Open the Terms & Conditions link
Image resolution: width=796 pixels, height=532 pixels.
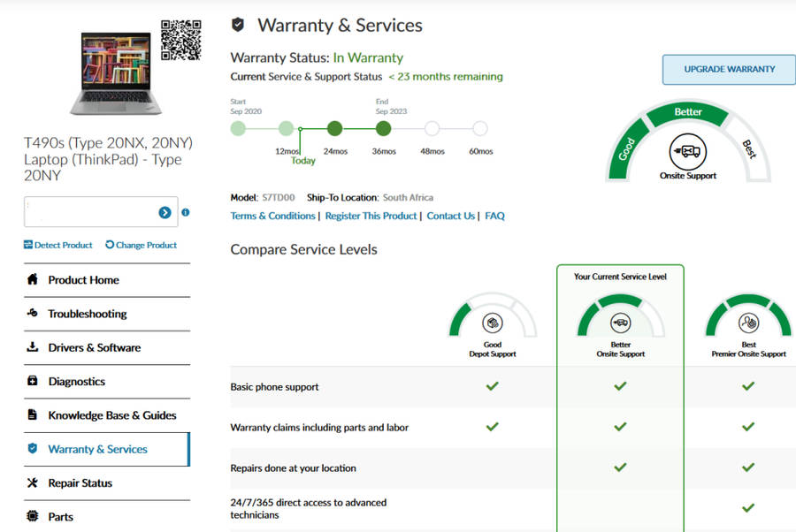pyautogui.click(x=272, y=216)
